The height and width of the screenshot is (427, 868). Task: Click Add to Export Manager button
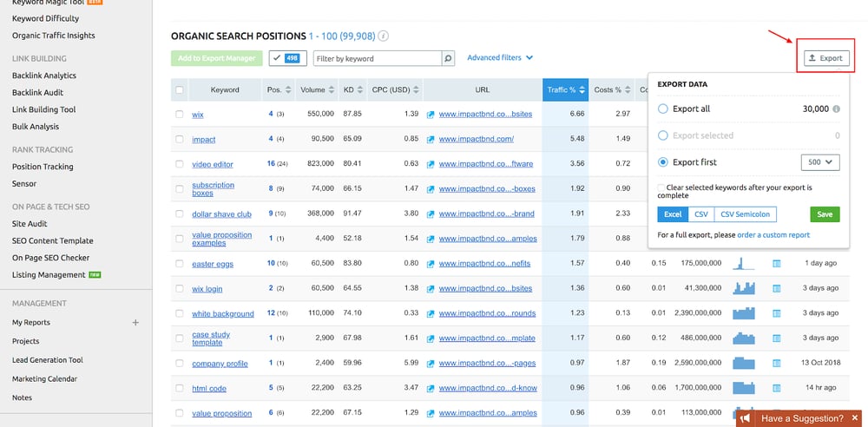click(x=216, y=58)
